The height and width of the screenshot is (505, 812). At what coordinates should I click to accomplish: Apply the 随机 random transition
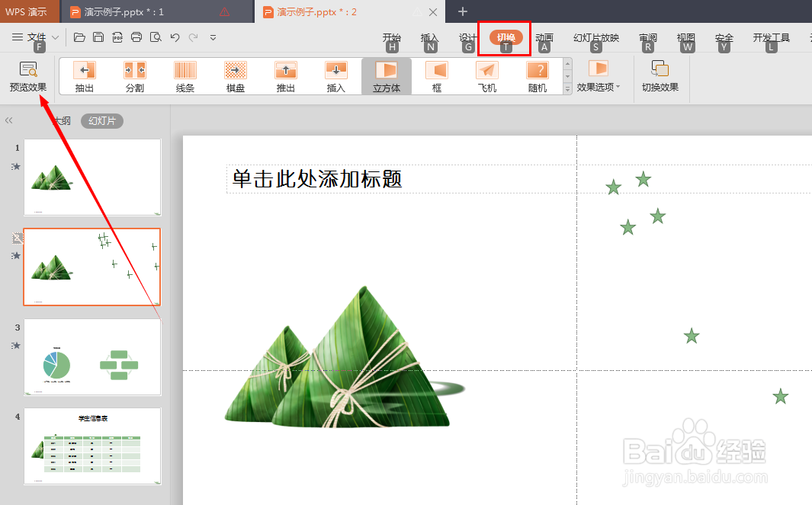pos(538,77)
